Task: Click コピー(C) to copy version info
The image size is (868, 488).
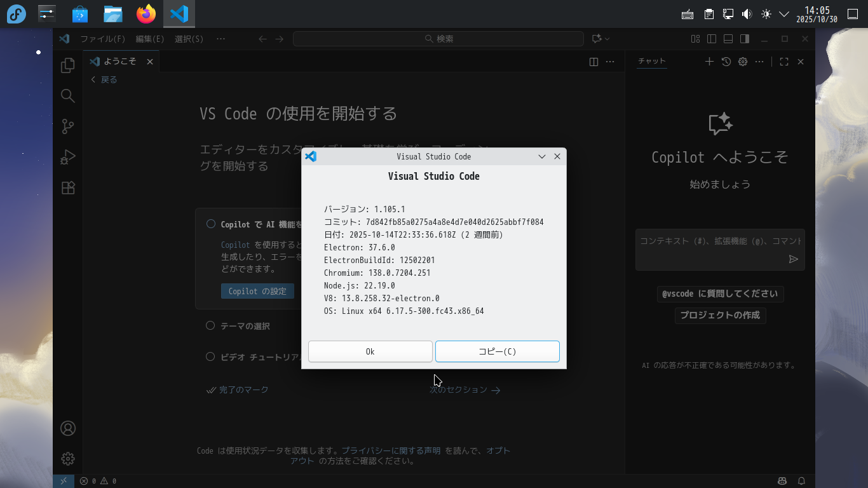Action: pos(498,351)
